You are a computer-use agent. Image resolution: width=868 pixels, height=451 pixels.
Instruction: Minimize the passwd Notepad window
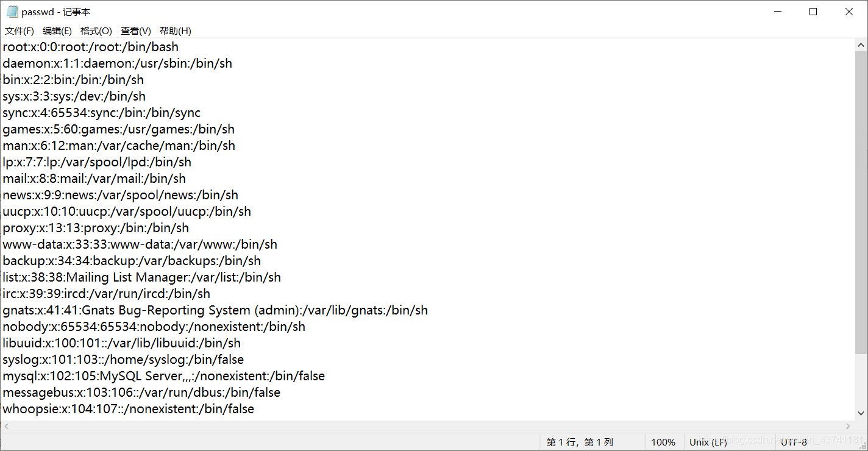click(778, 12)
